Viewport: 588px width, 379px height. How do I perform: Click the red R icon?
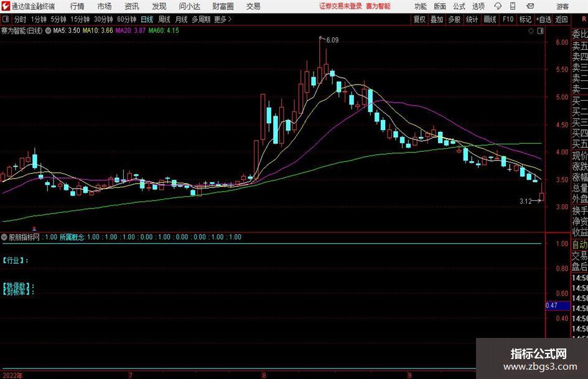click(x=584, y=19)
